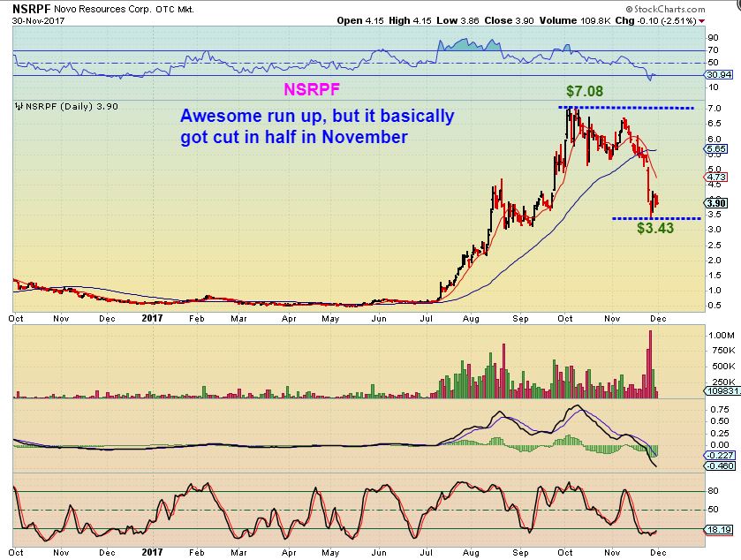
Task: Click the Low 3.86 value
Action: (457, 21)
